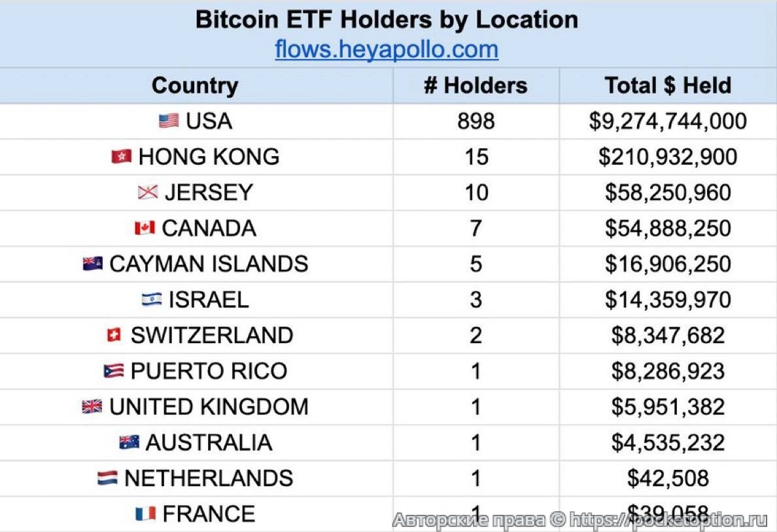The height and width of the screenshot is (532, 777).
Task: Click the Hong Kong flag icon
Action: pos(122,157)
